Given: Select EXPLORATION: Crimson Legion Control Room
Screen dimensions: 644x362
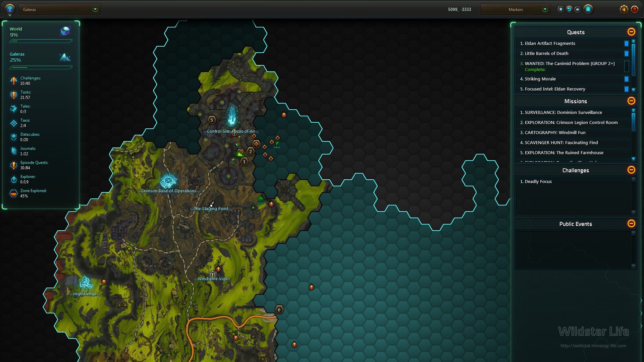Looking at the screenshot, I should coord(573,123).
